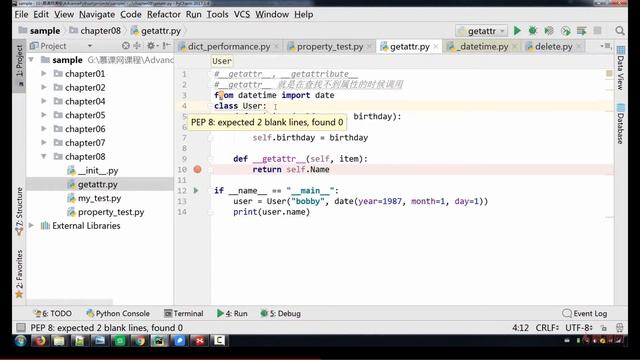
Task: Open the Terminal tool window
Action: click(183, 313)
